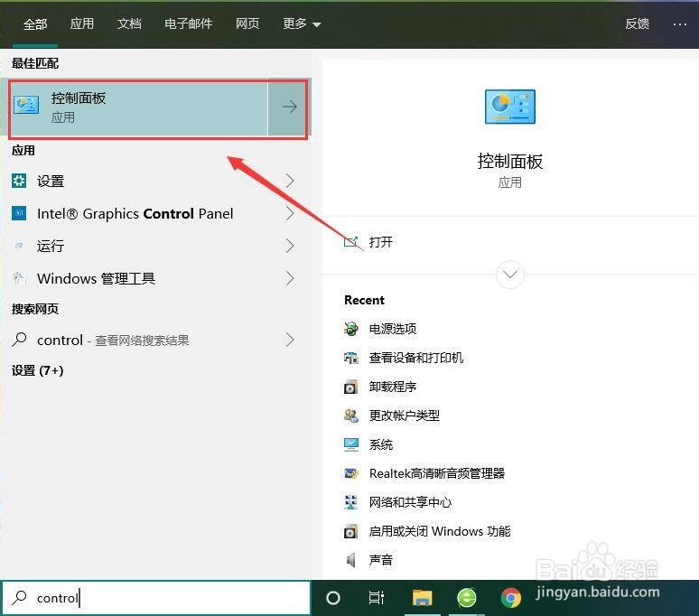Click the Intel Graphics Control Panel icon
This screenshot has width=699, height=616.
[19, 213]
